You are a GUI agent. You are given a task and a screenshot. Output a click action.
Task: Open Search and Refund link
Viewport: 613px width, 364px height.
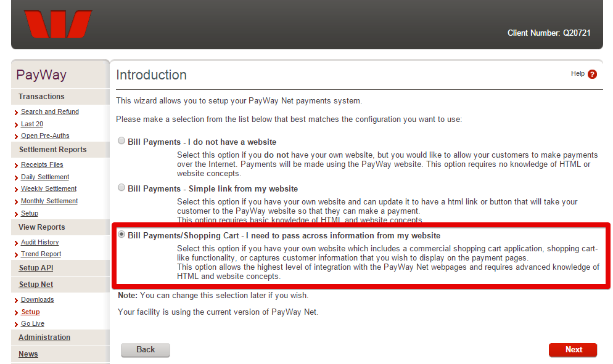50,111
